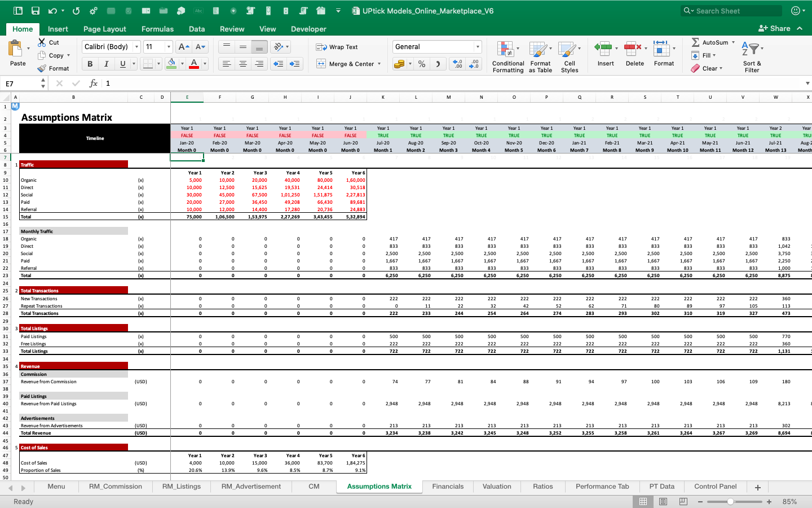812x508 pixels.
Task: Apply comma style format
Action: point(438,64)
